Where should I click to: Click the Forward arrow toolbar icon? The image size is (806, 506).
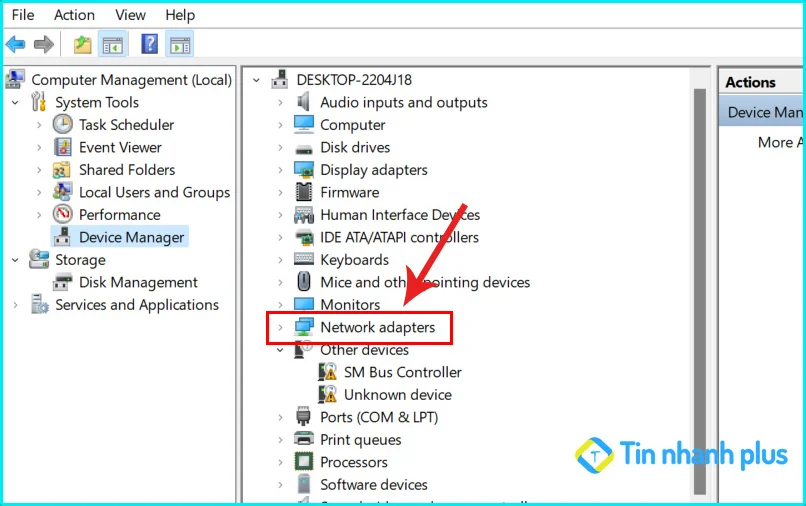pyautogui.click(x=44, y=45)
